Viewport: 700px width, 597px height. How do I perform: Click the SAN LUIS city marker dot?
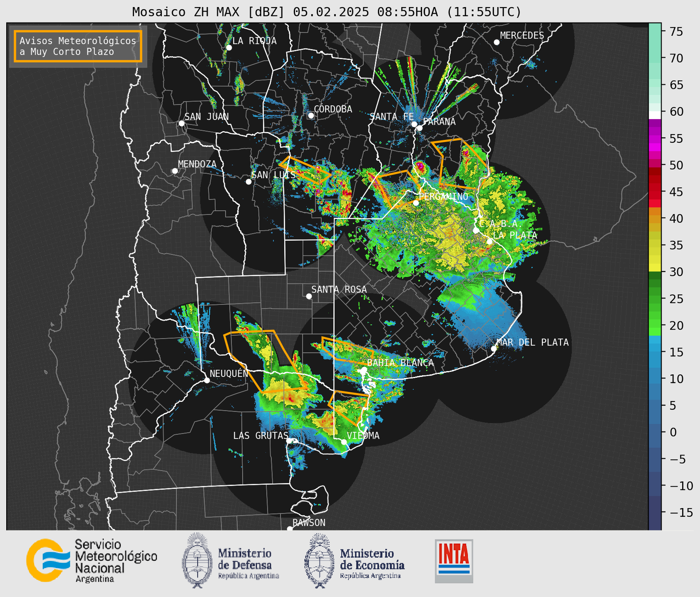249,182
